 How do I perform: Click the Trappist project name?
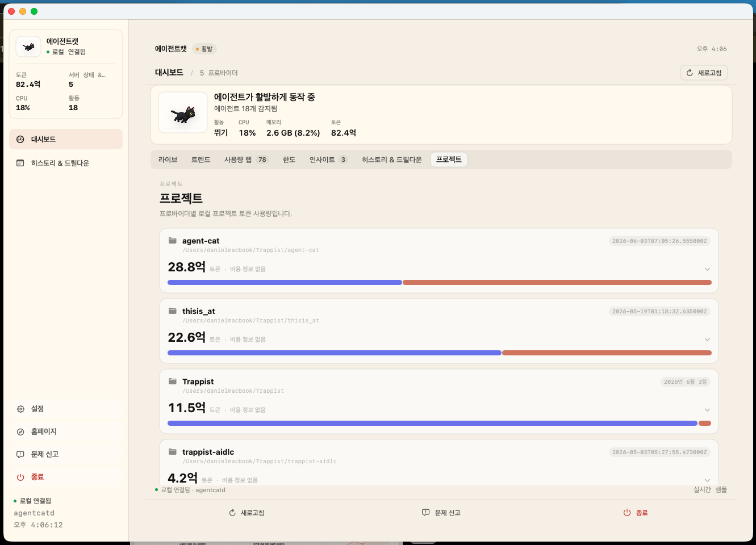click(198, 381)
